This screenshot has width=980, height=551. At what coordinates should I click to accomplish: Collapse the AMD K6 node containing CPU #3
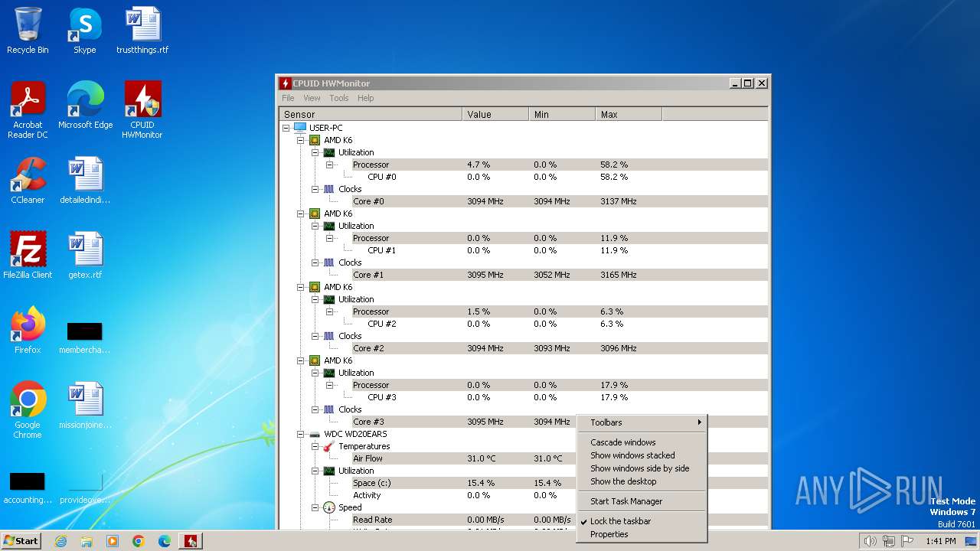tap(301, 360)
